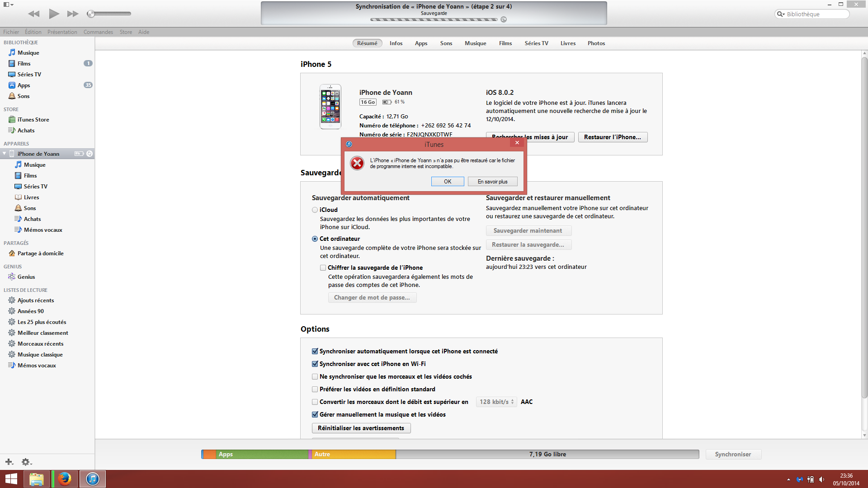This screenshot has height=488, width=868.
Task: Switch to the Apps tab
Action: coord(421,43)
